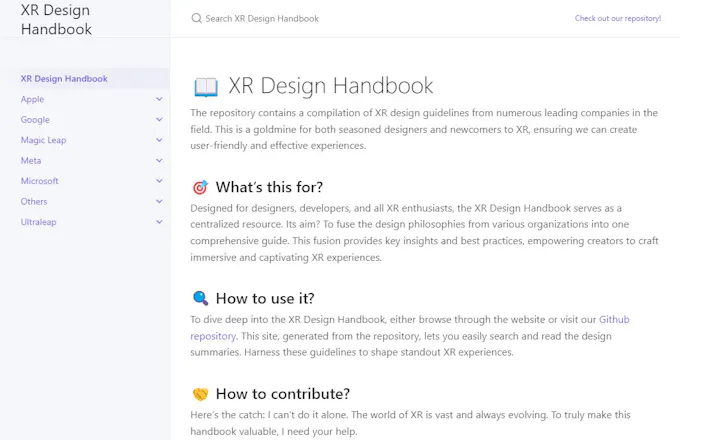Click Check out our repository link
Screen dimensions: 714x440
618,18
